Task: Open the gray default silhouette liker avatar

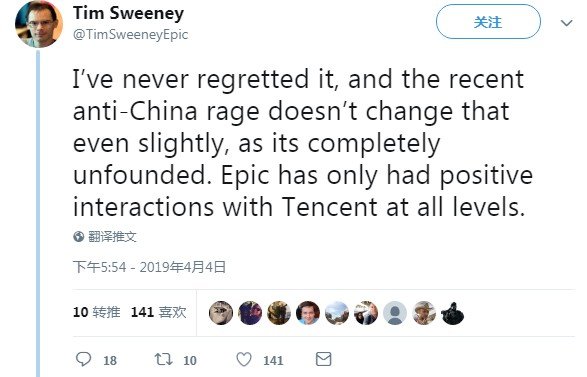Action: (x=395, y=313)
